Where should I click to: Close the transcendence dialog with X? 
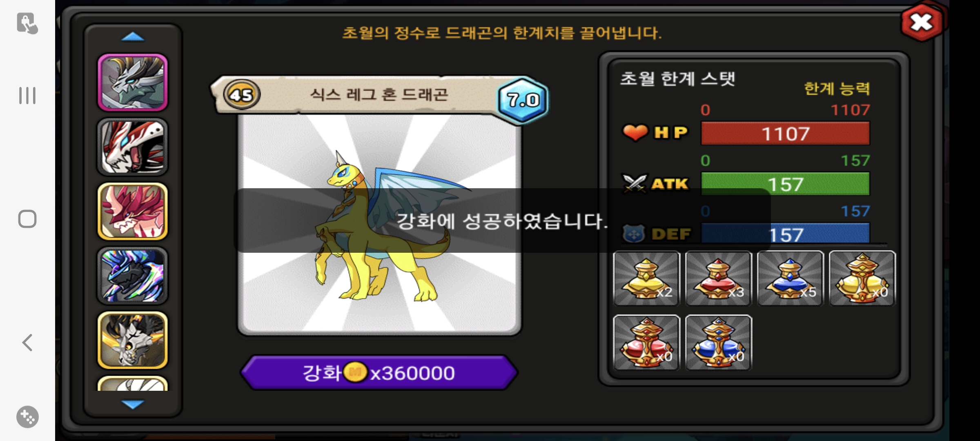[x=922, y=22]
